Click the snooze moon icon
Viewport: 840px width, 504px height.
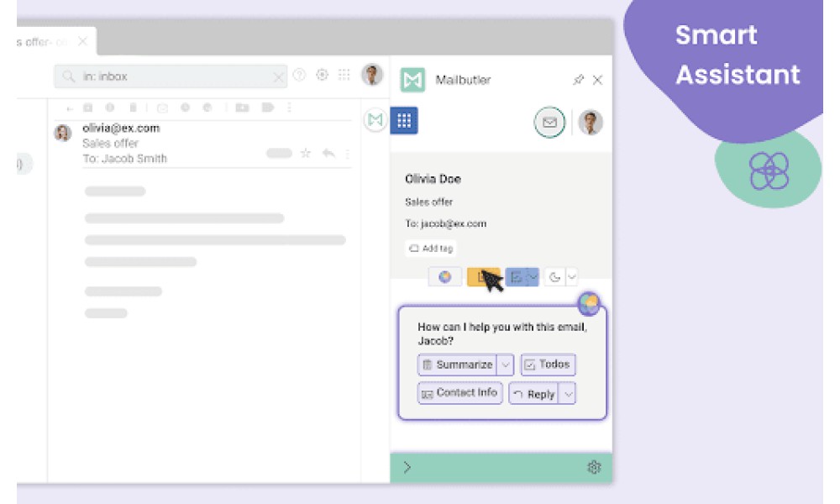pos(555,277)
